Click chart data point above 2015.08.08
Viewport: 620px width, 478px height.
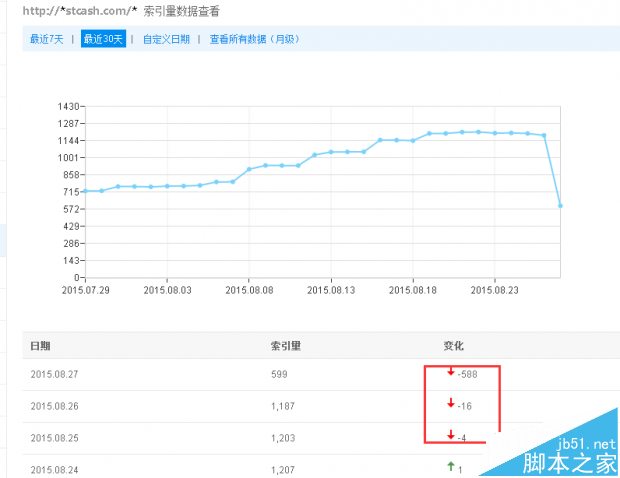coord(249,169)
